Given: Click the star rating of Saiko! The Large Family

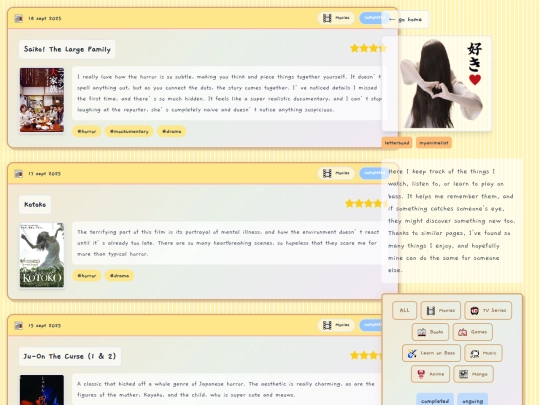Looking at the screenshot, I should tap(368, 48).
